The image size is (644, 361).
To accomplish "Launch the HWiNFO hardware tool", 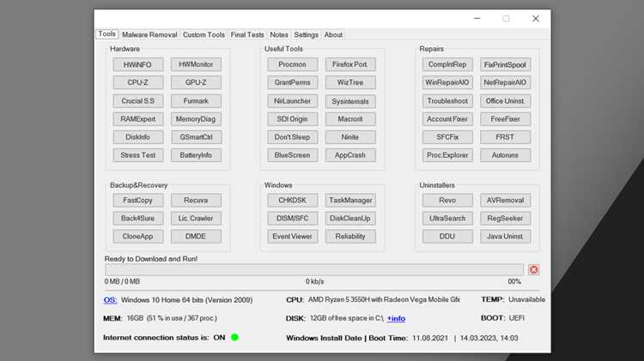I will pyautogui.click(x=138, y=64).
